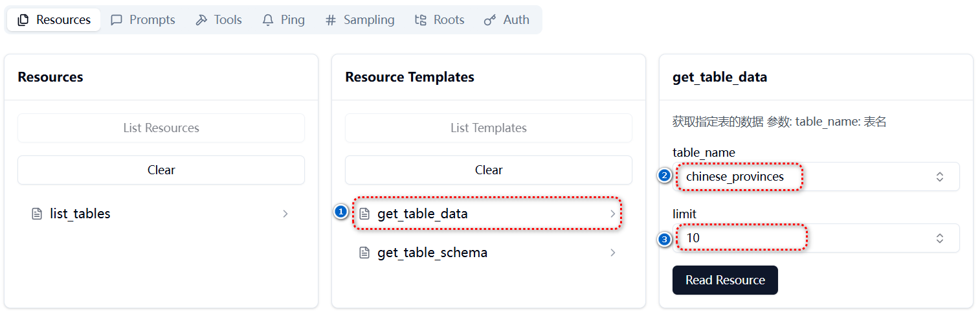
Task: Click the speech bubble Prompts icon
Action: point(117,20)
